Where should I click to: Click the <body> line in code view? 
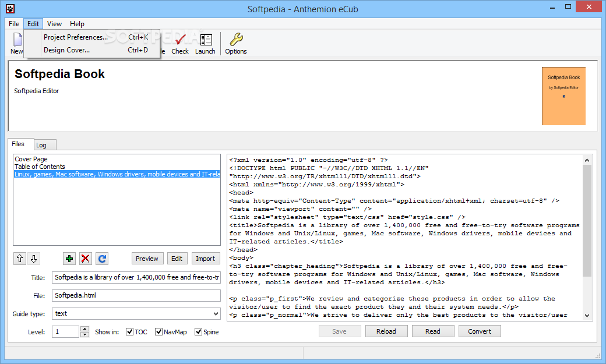241,258
